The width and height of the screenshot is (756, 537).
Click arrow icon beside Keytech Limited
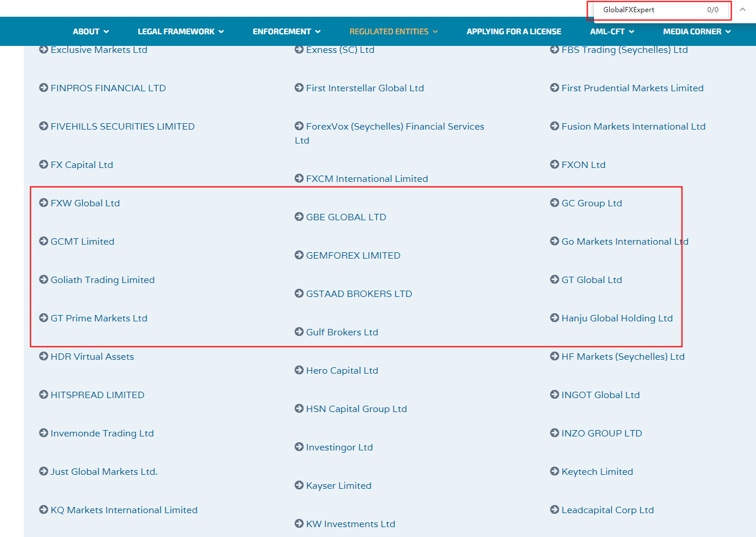[555, 472]
